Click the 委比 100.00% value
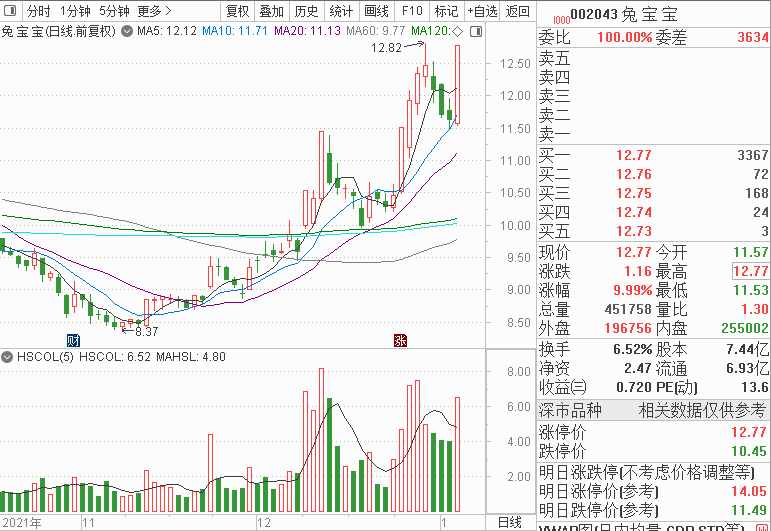771x531 pixels. (624, 37)
